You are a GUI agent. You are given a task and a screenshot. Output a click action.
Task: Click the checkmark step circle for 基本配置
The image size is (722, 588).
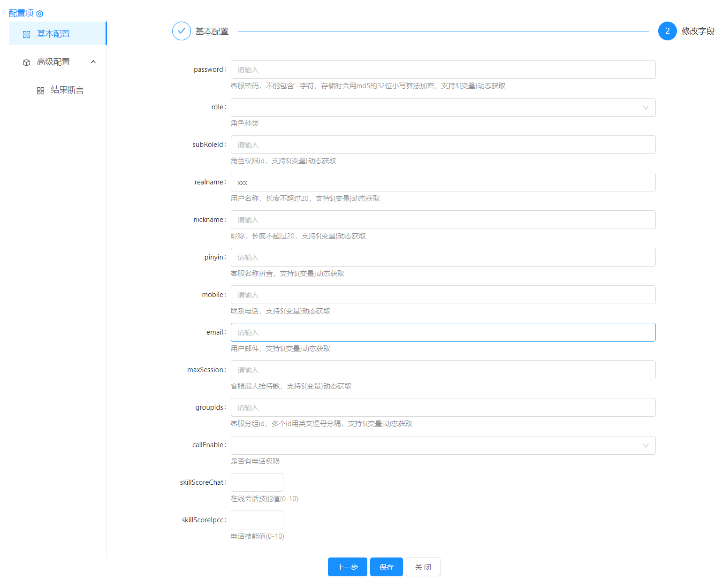coord(182,31)
